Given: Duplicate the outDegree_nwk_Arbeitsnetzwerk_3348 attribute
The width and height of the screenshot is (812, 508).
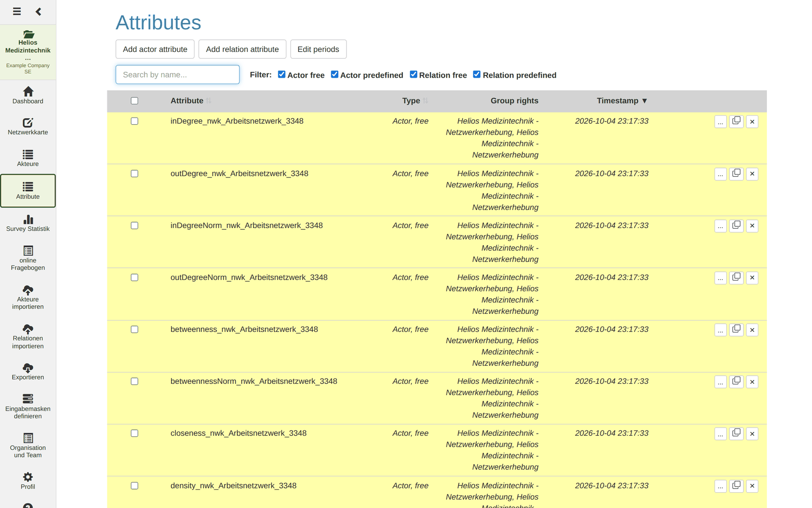Looking at the screenshot, I should click(x=736, y=174).
